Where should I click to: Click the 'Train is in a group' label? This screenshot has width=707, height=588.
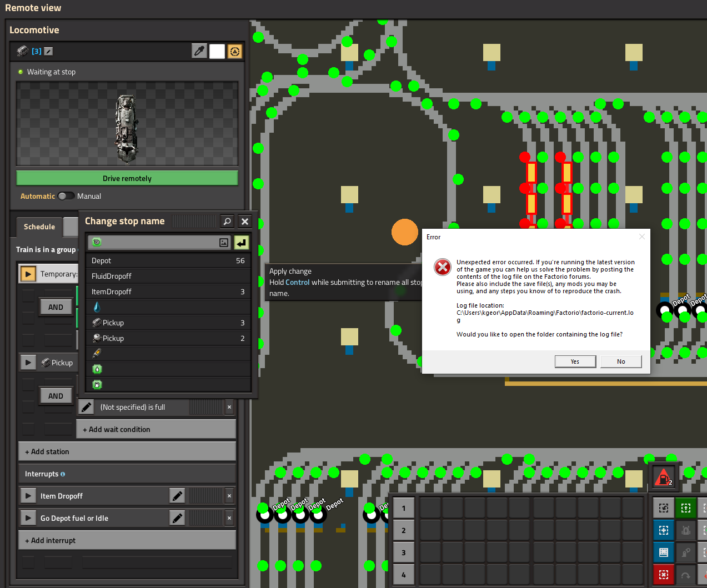(x=46, y=249)
